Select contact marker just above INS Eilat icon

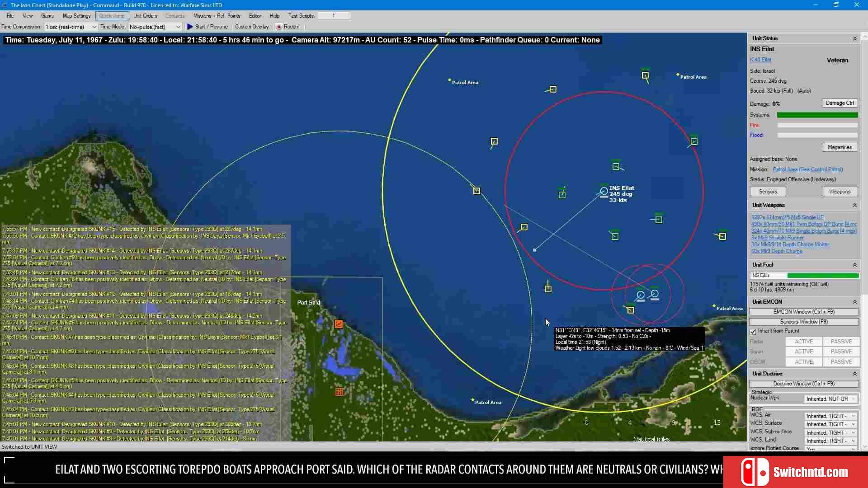coord(616,166)
